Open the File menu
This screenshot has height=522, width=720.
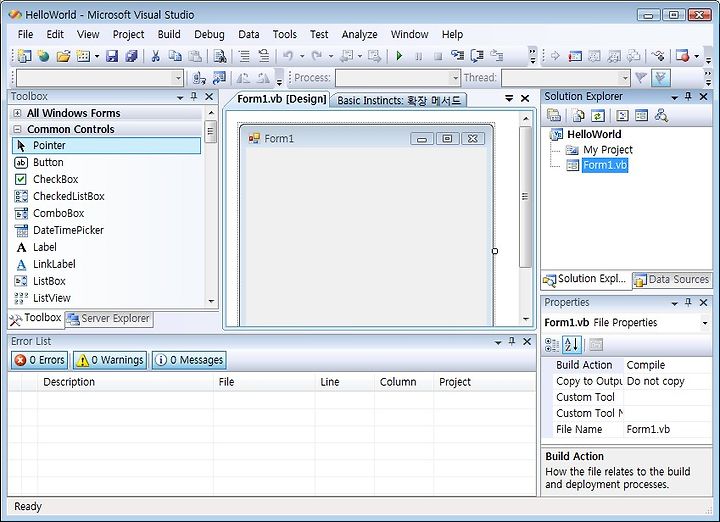[25, 34]
